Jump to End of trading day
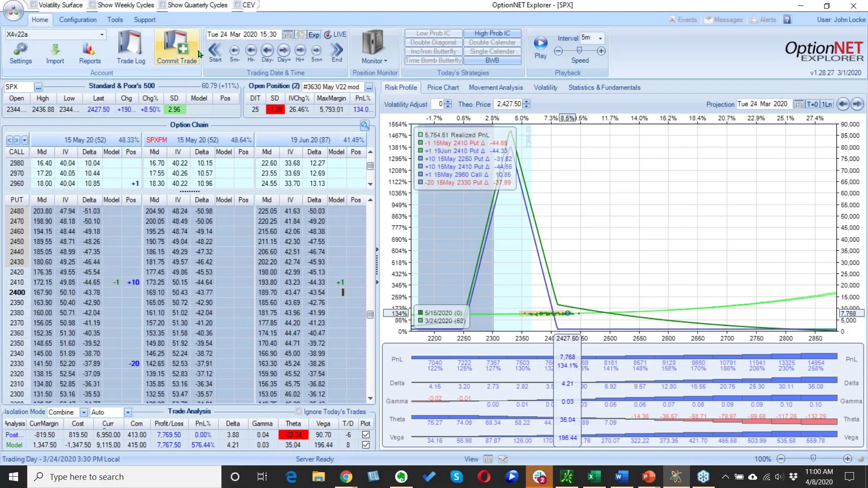 (x=337, y=52)
